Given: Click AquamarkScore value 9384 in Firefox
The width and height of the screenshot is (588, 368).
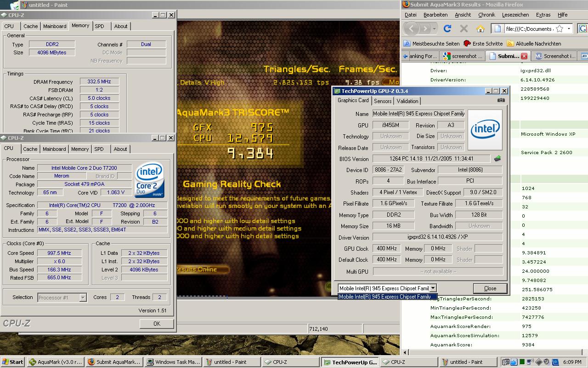Looking at the screenshot, I should 528,345.
